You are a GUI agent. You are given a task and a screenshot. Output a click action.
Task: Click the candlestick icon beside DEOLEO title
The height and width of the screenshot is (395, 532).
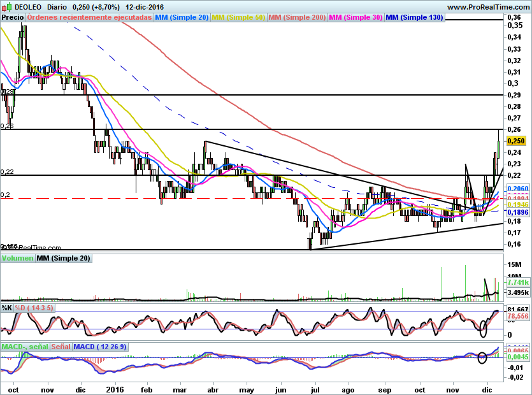[6, 7]
